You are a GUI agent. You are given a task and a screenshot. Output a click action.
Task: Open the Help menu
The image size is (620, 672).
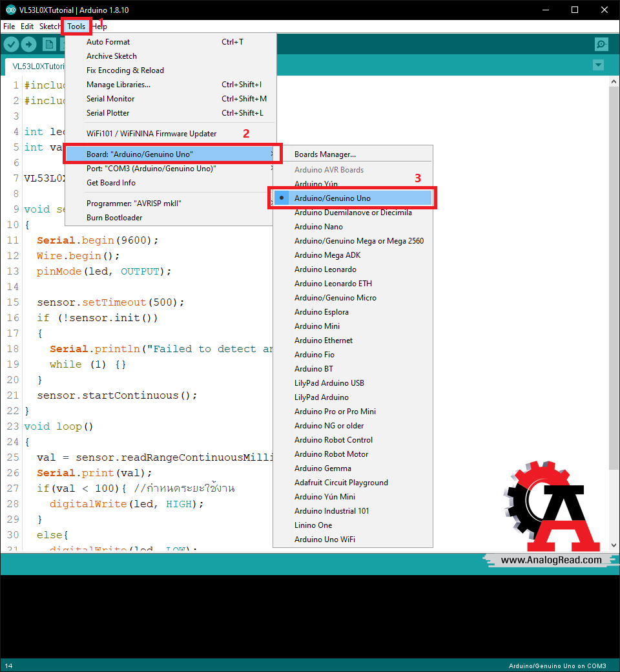[x=99, y=26]
